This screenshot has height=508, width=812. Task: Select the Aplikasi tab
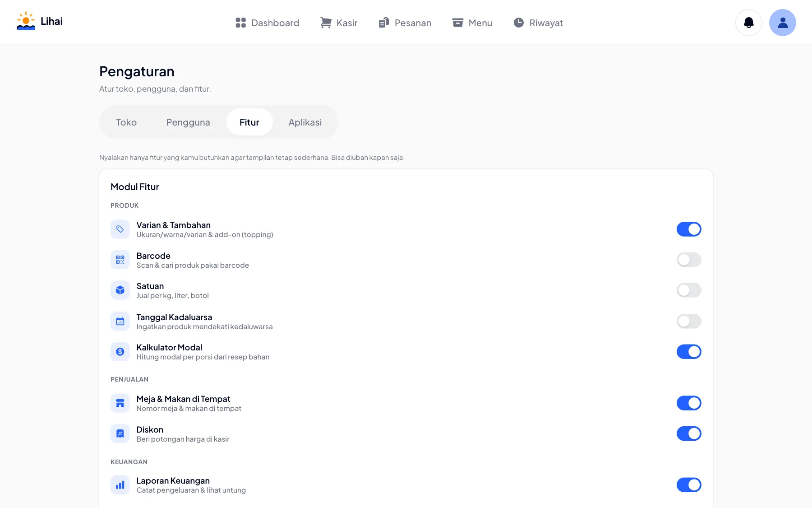pos(305,122)
